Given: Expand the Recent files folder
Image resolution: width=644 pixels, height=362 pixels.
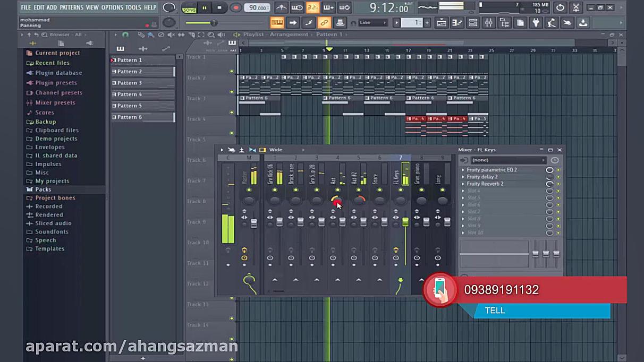Looking at the screenshot, I should pyautogui.click(x=52, y=63).
